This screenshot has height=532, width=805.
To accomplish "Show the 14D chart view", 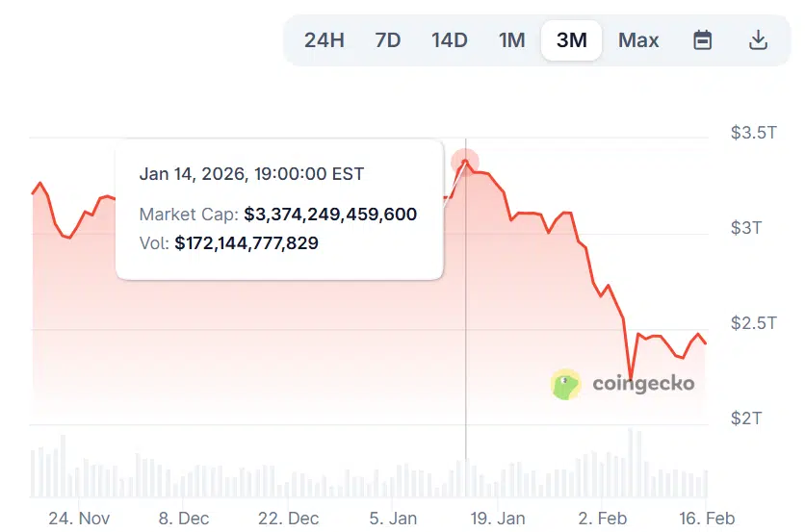I will coord(450,40).
